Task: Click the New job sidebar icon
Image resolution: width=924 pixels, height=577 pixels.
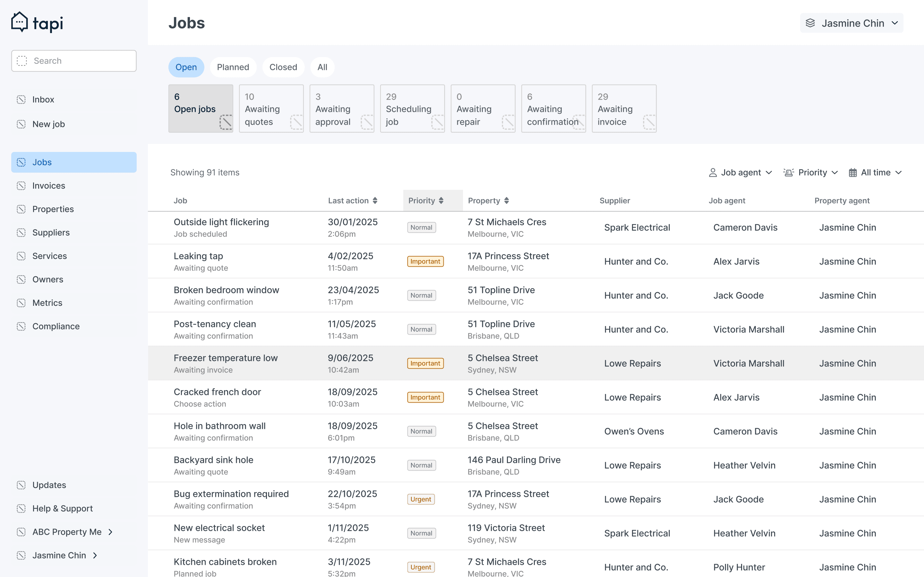Action: 21,124
